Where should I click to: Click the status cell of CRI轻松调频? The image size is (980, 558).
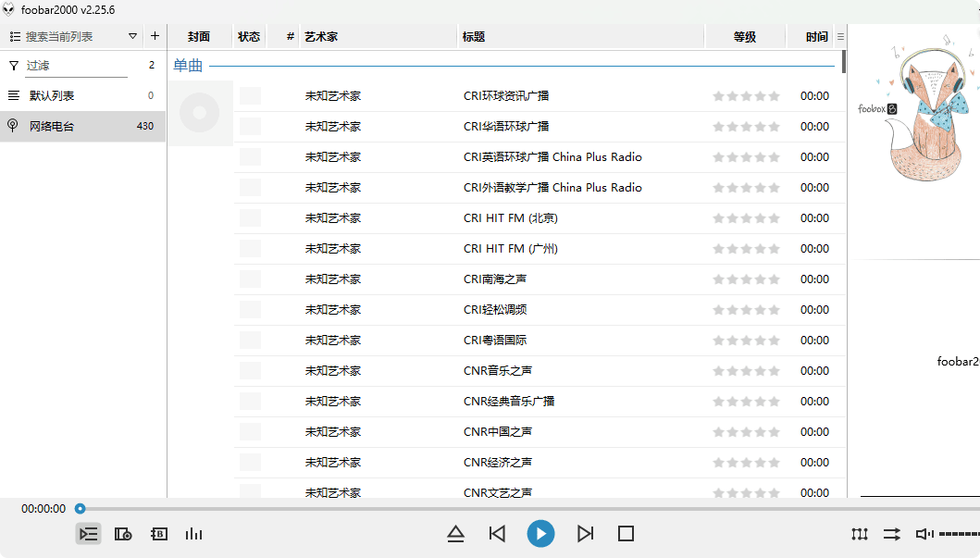click(250, 310)
